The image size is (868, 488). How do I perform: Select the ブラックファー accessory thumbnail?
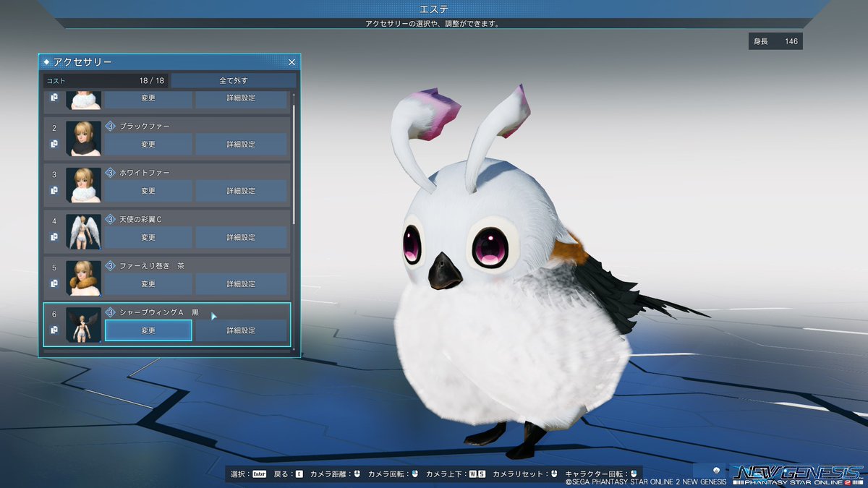pos(83,138)
